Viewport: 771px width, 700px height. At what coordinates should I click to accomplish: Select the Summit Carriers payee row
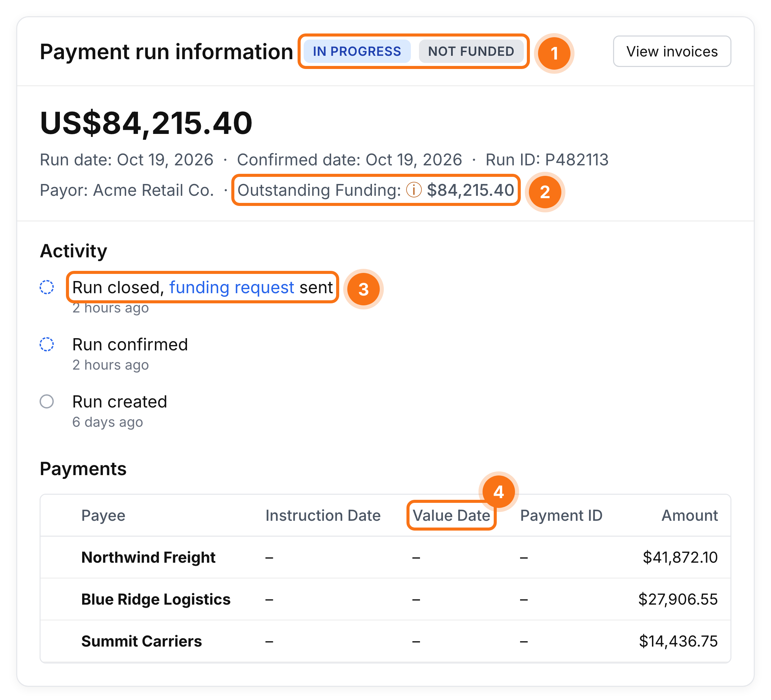pos(385,641)
